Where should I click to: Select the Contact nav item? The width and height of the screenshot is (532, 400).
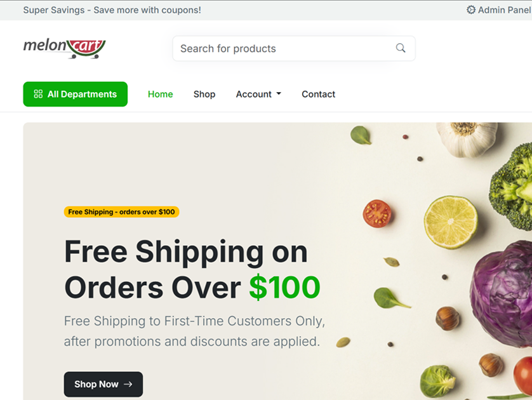[318, 94]
